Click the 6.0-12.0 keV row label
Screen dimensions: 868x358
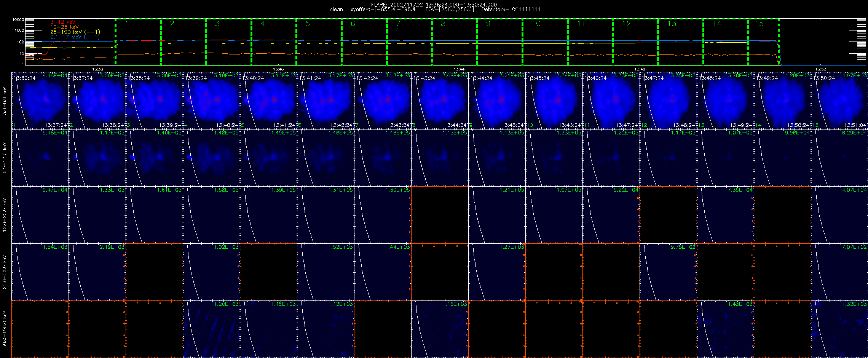point(5,158)
